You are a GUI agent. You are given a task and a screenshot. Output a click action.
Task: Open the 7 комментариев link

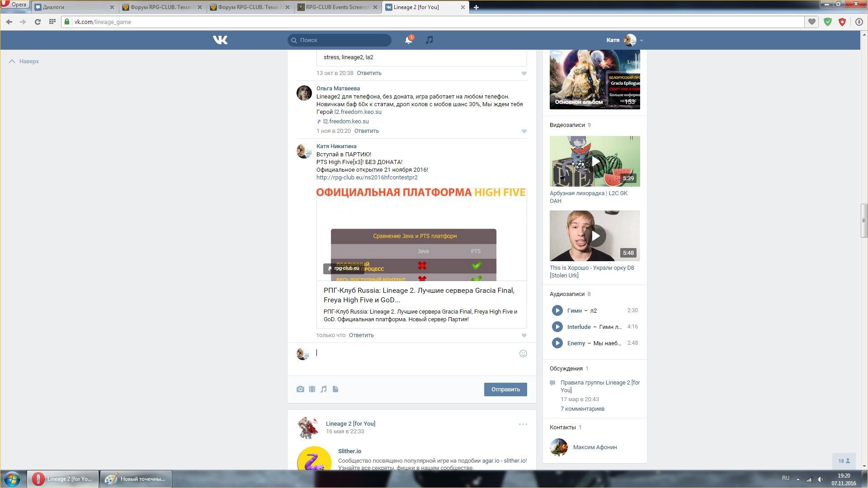582,409
